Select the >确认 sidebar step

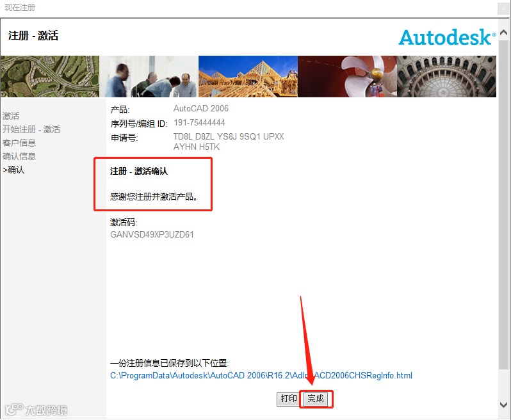[x=13, y=170]
